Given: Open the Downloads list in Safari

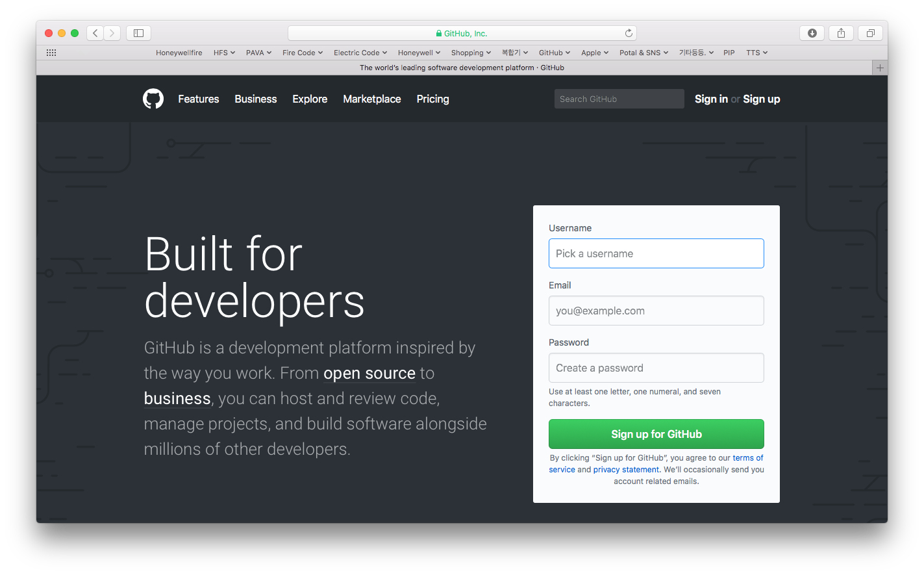Looking at the screenshot, I should [x=812, y=32].
